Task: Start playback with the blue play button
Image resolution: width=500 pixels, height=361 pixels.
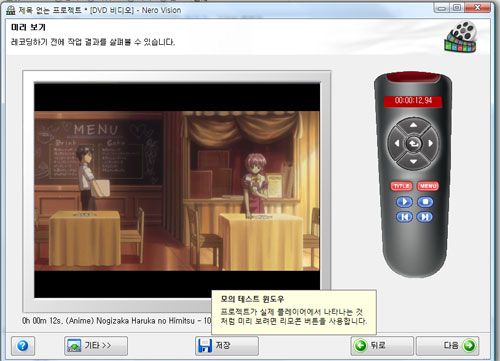Action: click(x=404, y=202)
